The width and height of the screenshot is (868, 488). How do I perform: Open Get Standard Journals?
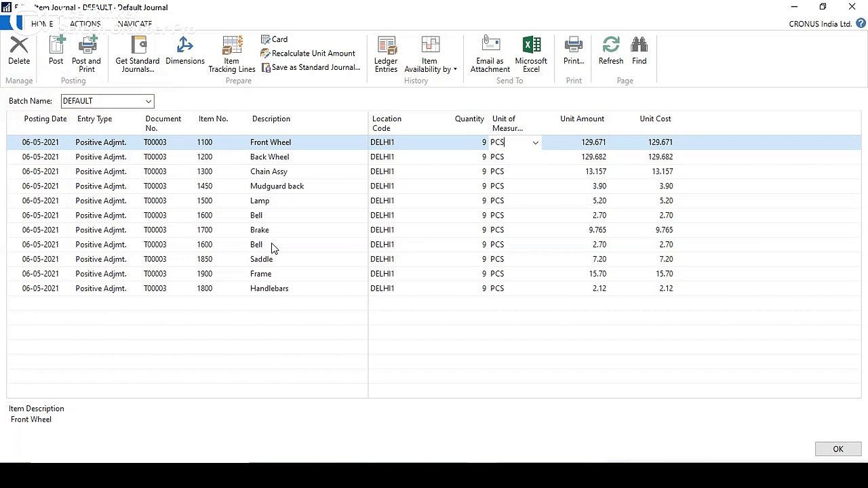click(x=138, y=54)
